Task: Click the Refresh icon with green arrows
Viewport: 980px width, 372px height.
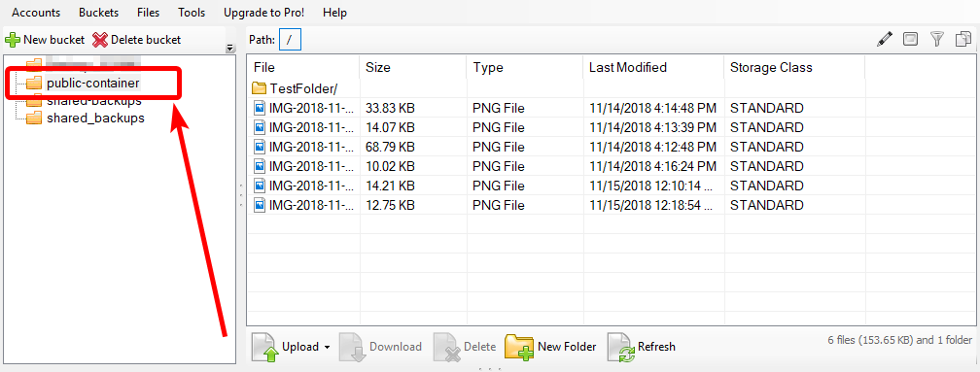Action: tap(620, 347)
